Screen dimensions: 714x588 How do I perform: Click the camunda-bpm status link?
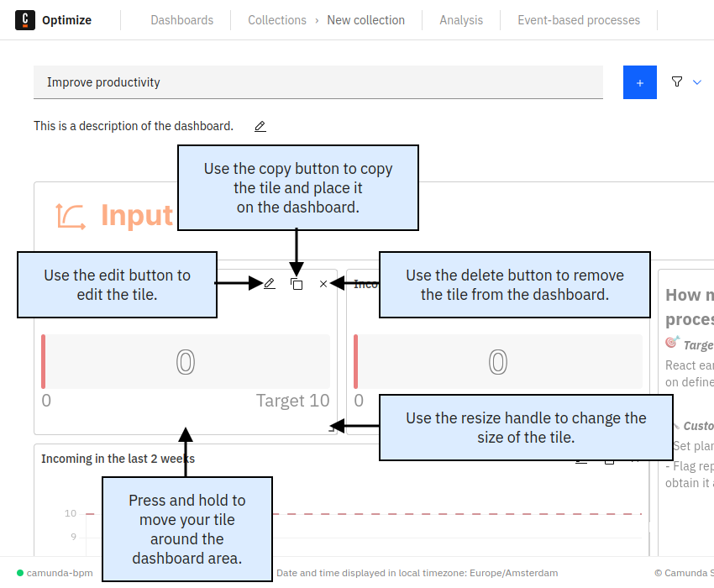54,573
